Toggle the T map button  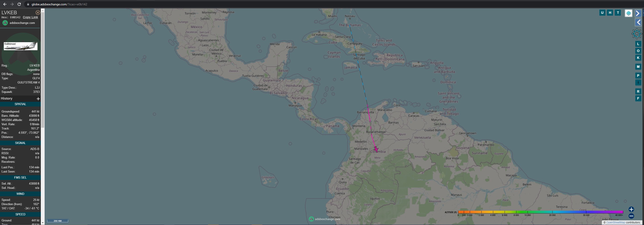point(618,12)
